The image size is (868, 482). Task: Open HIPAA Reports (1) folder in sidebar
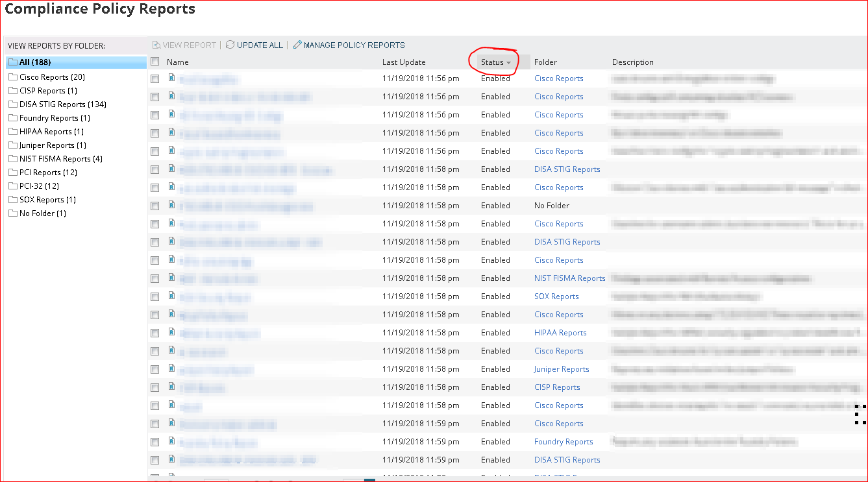51,132
